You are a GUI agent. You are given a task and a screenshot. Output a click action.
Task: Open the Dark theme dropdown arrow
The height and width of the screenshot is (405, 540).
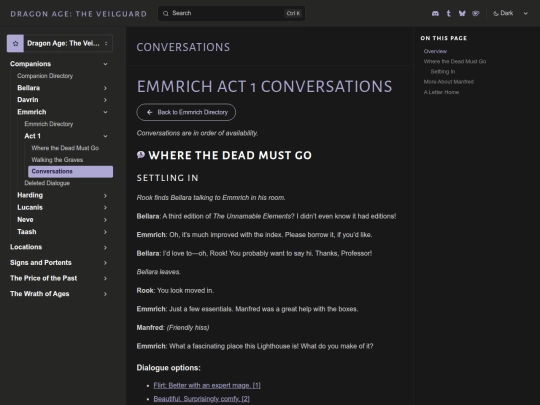pos(526,13)
